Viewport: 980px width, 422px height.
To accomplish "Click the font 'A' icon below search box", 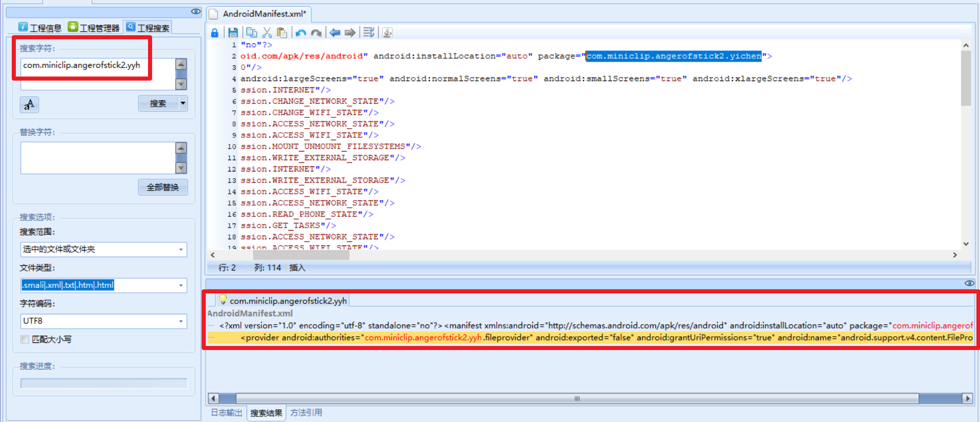I will click(x=30, y=105).
